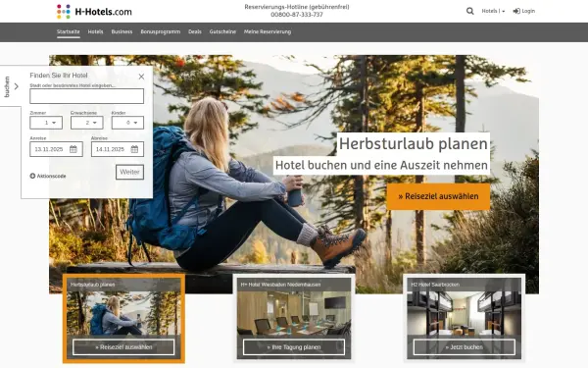
Task: Open the Hotels language dropdown in header
Action: tap(493, 11)
